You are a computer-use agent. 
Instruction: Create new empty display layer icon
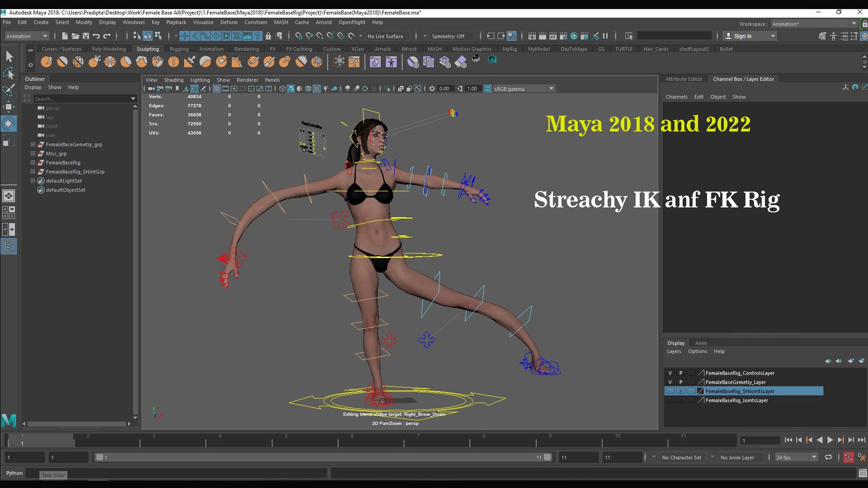pos(851,361)
